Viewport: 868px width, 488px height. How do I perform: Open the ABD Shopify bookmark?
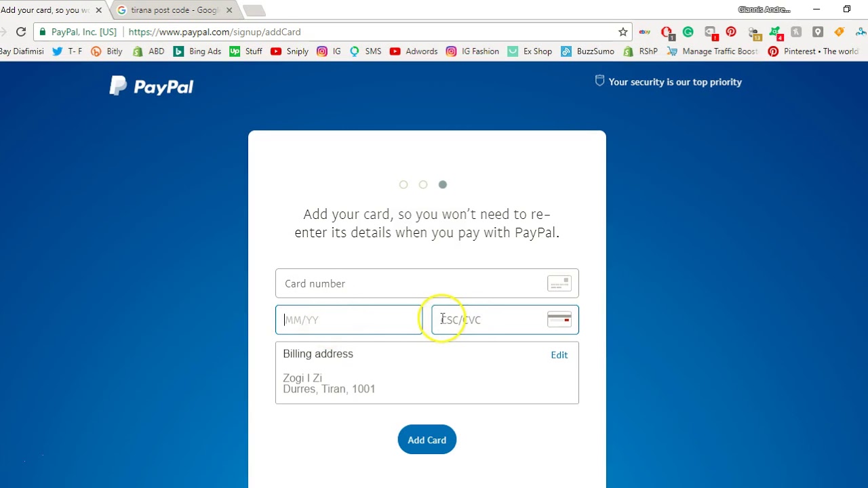point(149,51)
